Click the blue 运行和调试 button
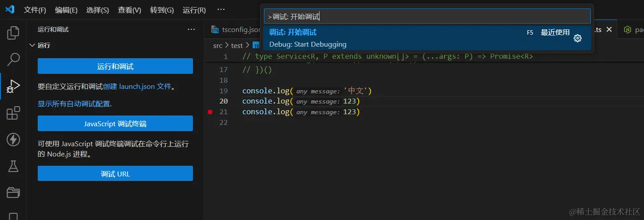 115,66
